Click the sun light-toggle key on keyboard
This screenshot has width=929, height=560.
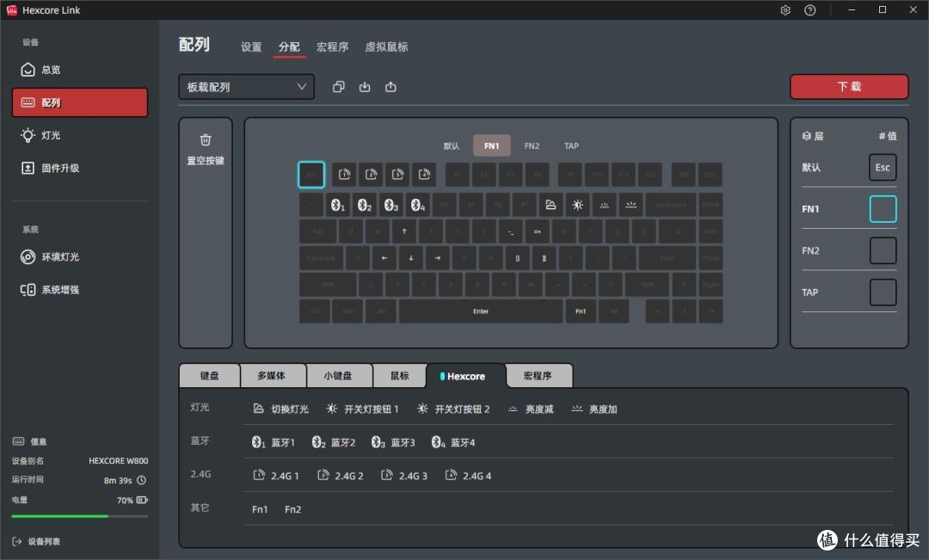pyautogui.click(x=578, y=205)
